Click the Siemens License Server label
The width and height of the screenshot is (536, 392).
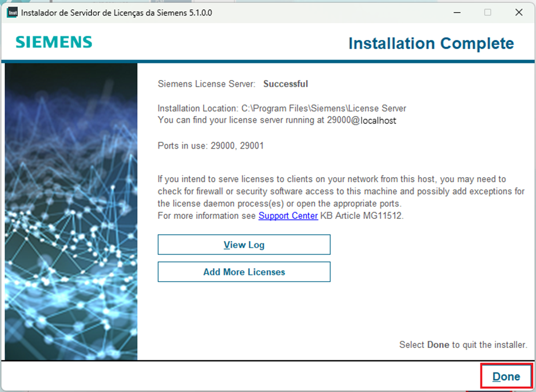pyautogui.click(x=207, y=84)
